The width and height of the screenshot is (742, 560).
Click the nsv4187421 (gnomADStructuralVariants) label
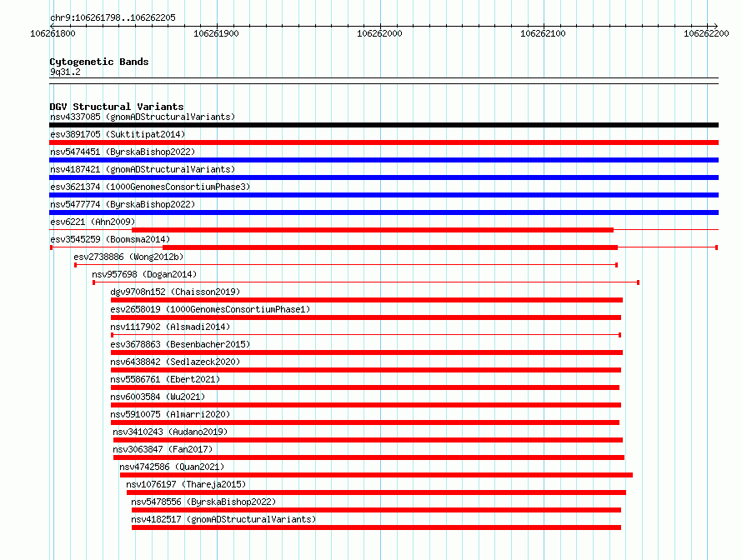143,169
